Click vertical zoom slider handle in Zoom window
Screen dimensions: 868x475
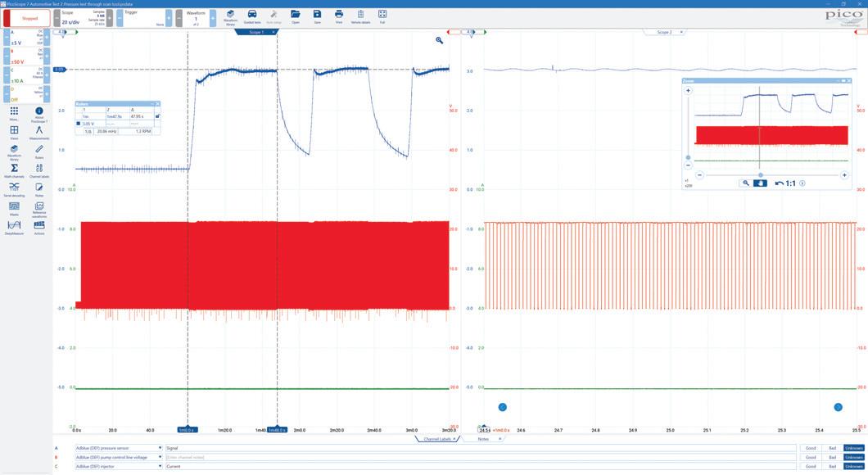pos(688,158)
